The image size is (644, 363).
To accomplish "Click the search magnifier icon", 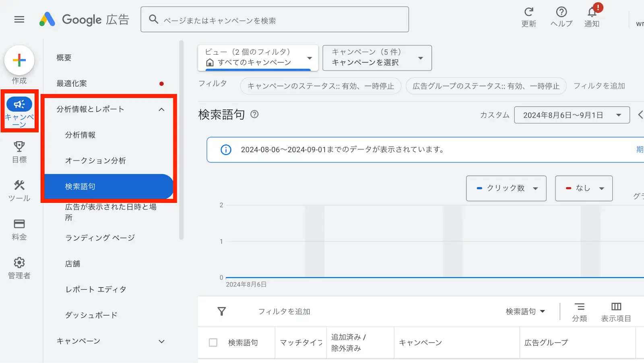I will (x=153, y=19).
